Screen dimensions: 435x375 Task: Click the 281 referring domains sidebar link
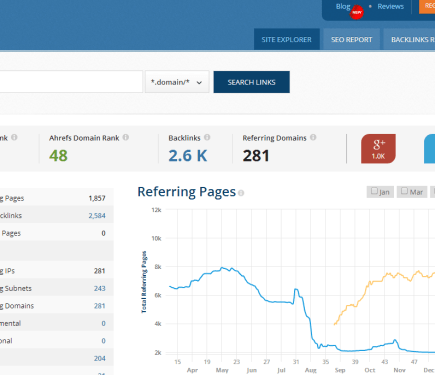coord(99,306)
